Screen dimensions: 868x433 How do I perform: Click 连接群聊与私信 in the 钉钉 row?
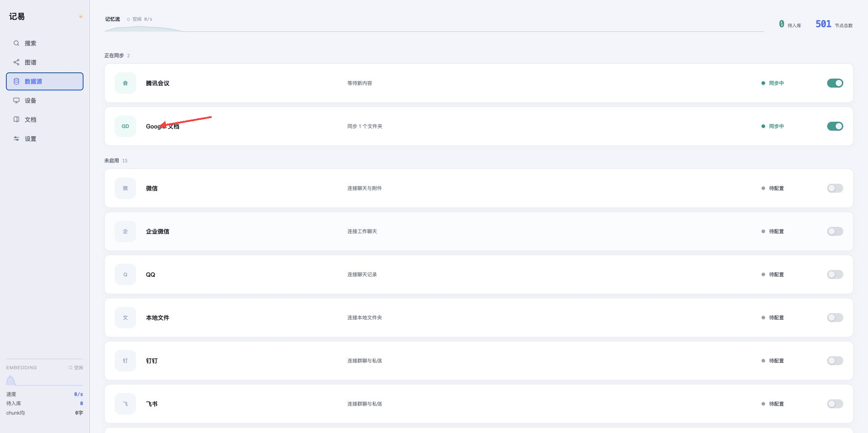pyautogui.click(x=364, y=361)
